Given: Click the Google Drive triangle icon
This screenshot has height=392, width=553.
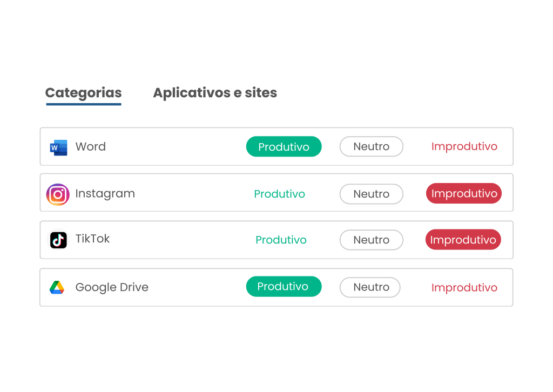Looking at the screenshot, I should click(57, 287).
